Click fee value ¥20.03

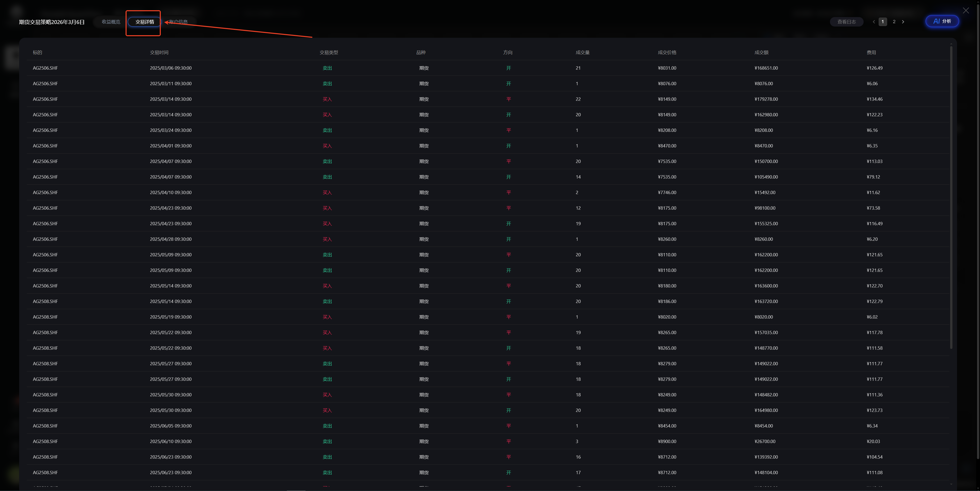tap(873, 442)
